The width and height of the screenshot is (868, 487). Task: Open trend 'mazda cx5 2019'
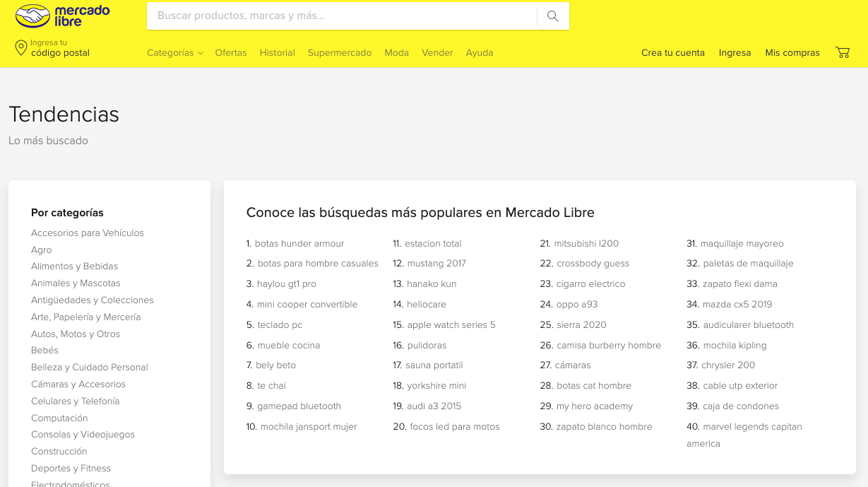point(737,305)
